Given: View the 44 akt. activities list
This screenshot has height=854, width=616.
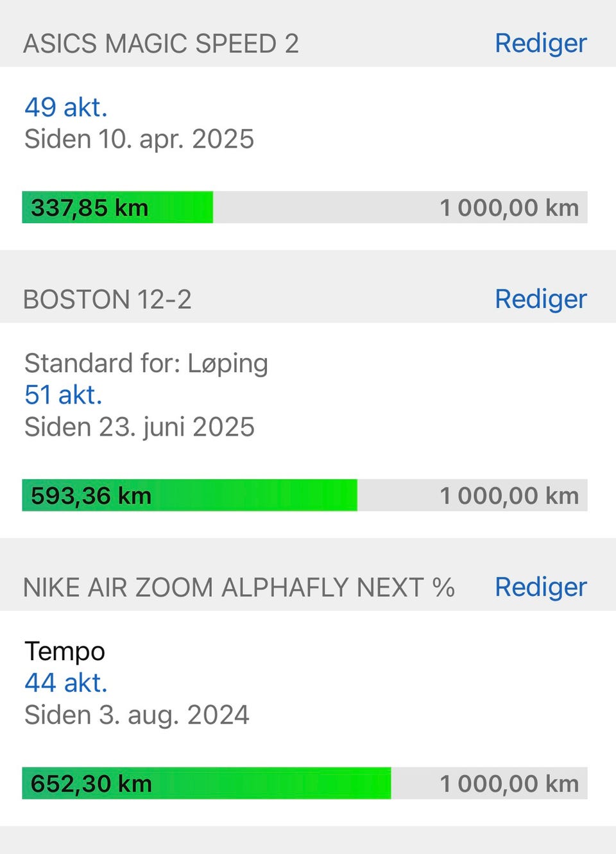Looking at the screenshot, I should [65, 683].
